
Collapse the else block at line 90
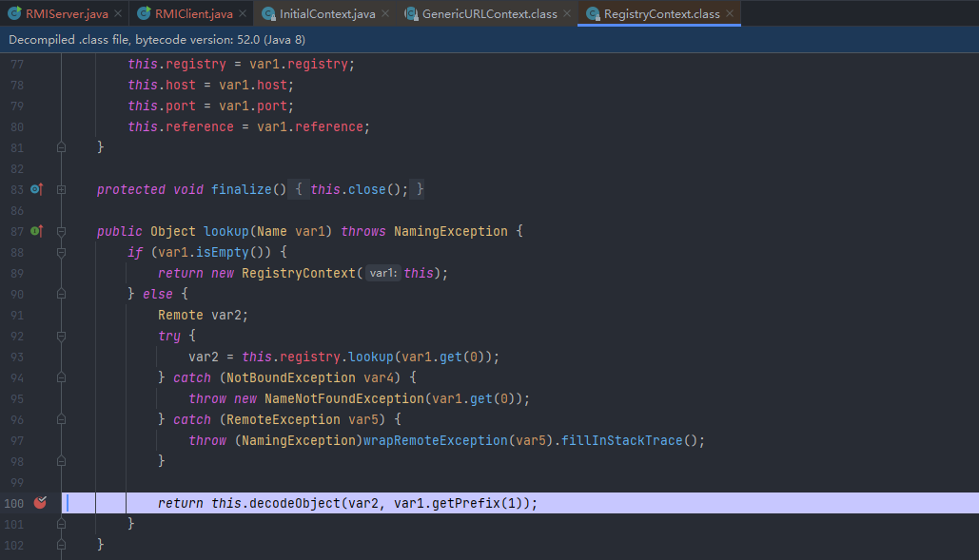[61, 294]
